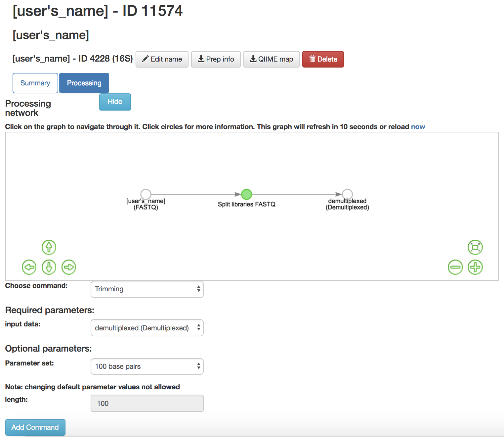504x437 pixels.
Task: Fit the network graph to the view
Action: point(475,247)
